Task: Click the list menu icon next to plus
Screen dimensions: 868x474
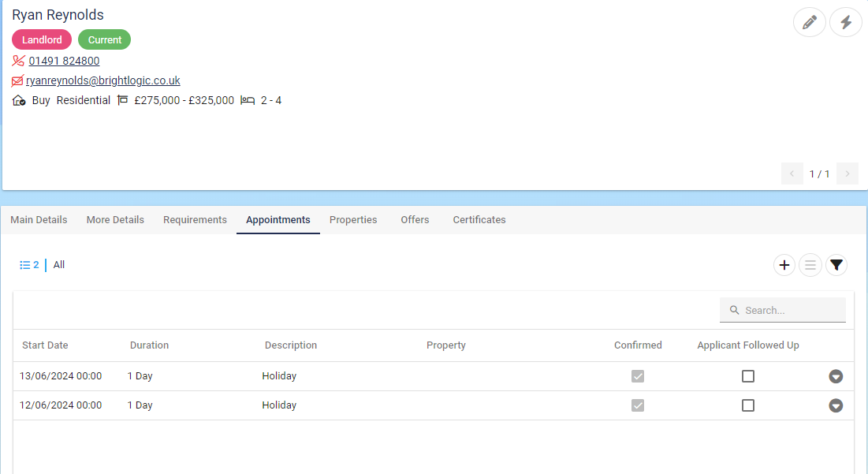Action: 810,265
